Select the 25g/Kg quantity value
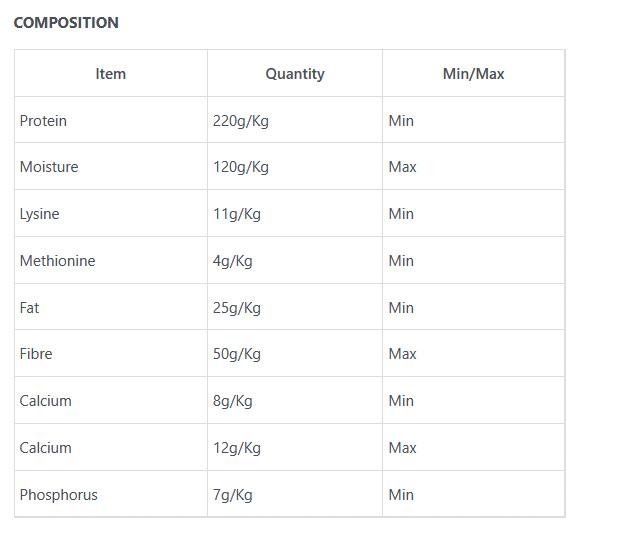 (x=237, y=308)
